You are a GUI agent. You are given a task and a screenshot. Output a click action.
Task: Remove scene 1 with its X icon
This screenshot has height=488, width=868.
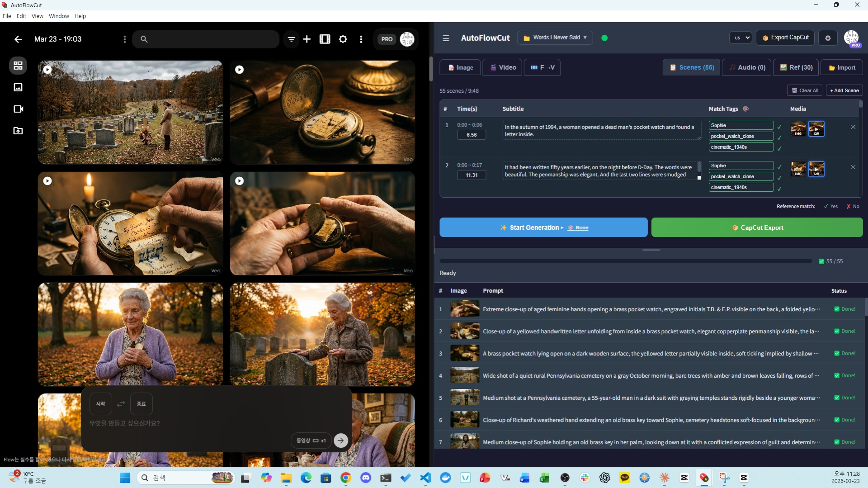coord(853,127)
